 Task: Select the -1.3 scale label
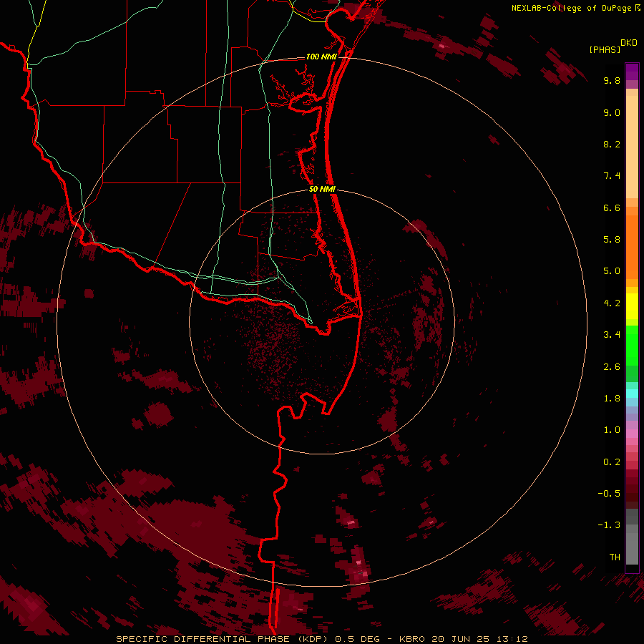[x=609, y=525]
